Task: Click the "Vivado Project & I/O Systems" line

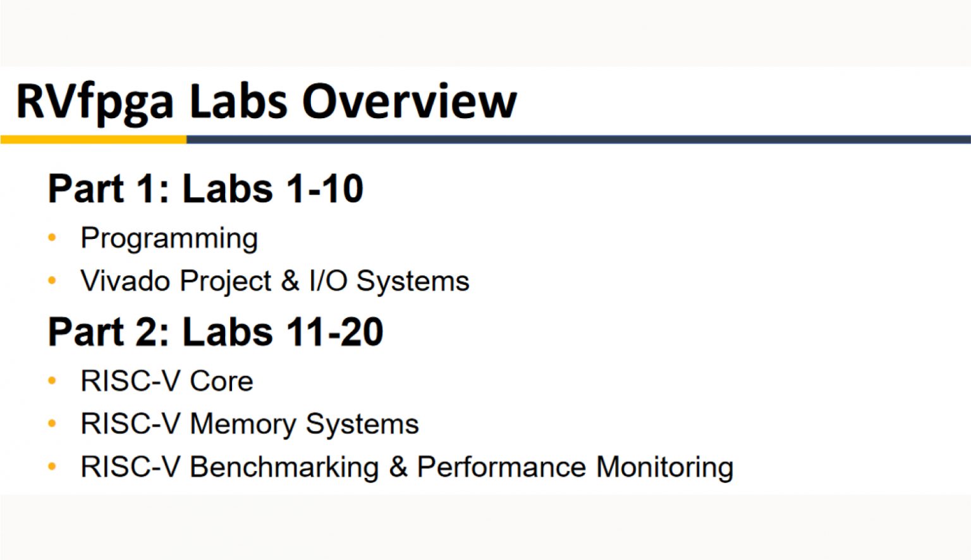Action: [x=274, y=281]
